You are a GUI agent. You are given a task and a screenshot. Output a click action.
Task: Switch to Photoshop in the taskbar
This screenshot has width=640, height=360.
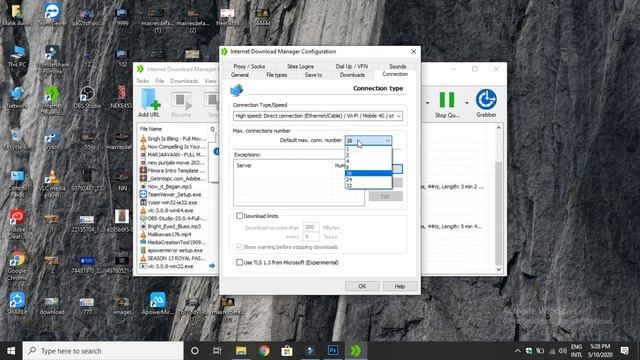click(333, 351)
